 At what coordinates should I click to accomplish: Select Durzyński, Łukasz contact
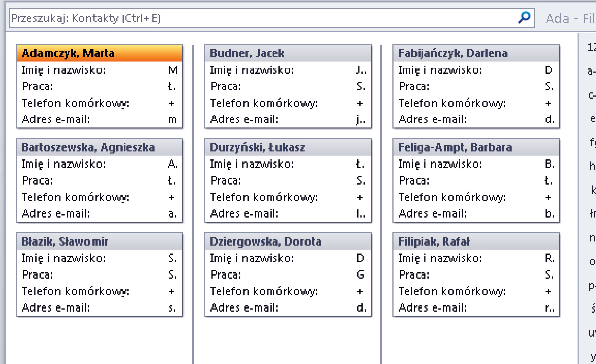pos(287,147)
